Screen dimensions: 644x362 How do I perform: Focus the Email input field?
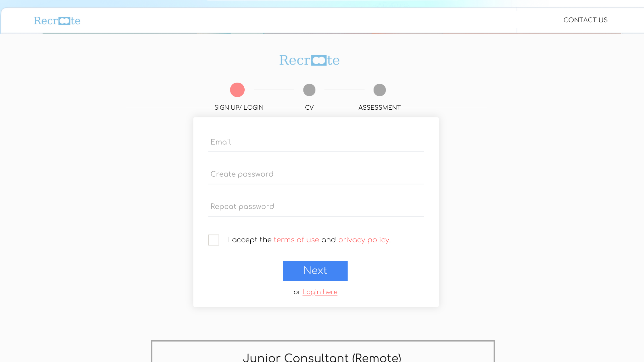(x=316, y=142)
